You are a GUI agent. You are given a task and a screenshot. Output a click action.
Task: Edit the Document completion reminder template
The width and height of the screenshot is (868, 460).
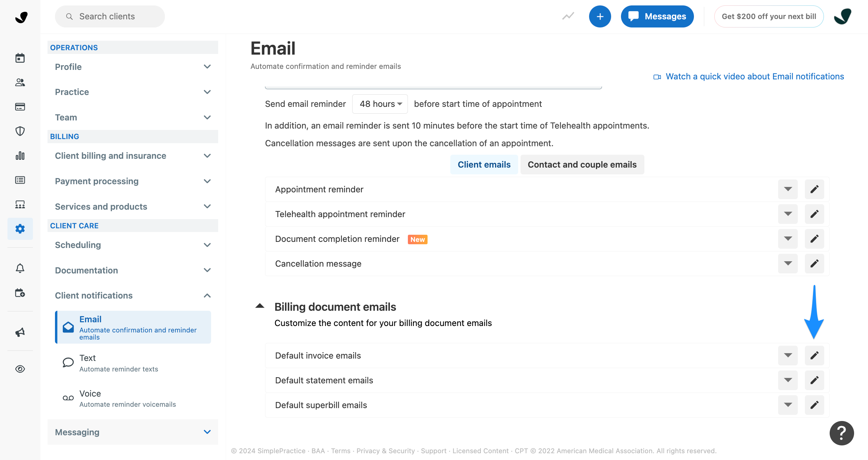pos(814,239)
